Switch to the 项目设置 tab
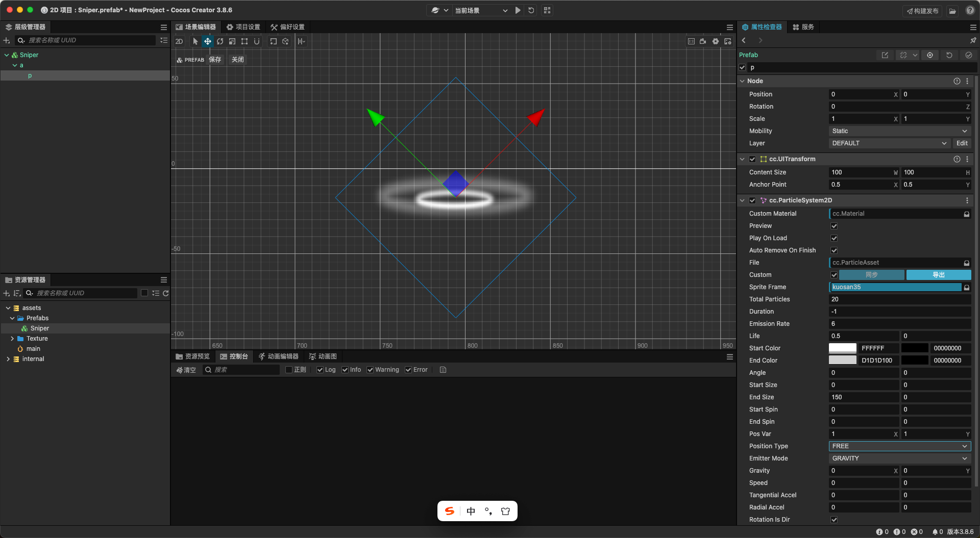The image size is (980, 538). (x=243, y=27)
